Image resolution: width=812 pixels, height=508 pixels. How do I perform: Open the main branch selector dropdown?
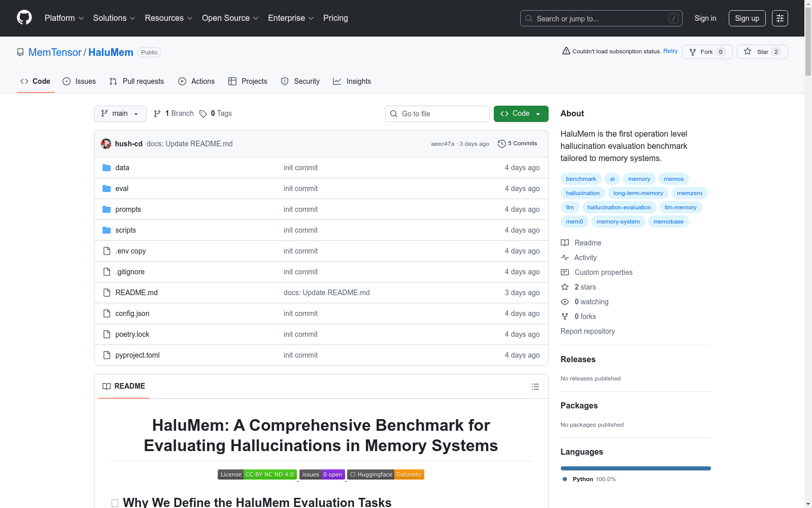(120, 114)
